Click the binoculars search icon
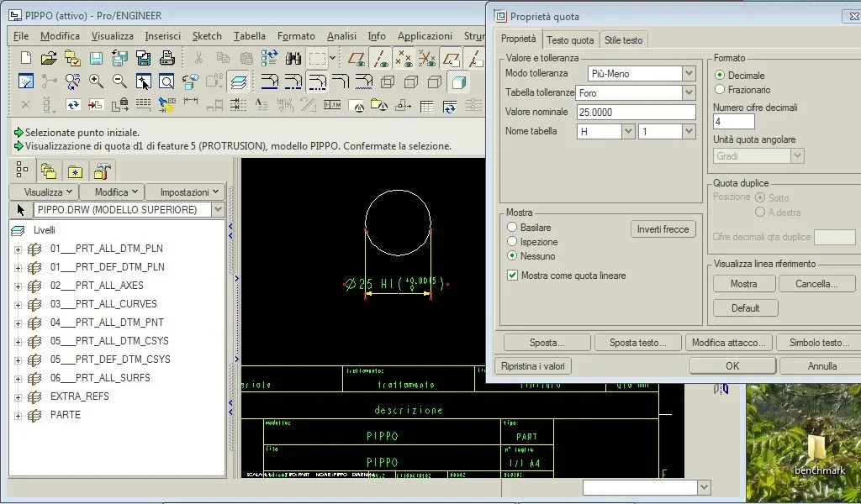Image resolution: width=861 pixels, height=504 pixels. [293, 58]
